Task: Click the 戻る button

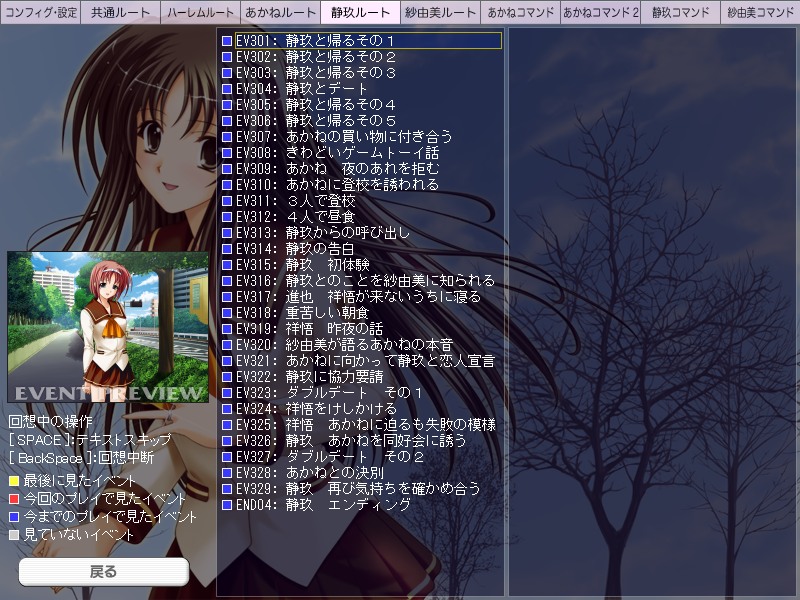Action: point(104,571)
